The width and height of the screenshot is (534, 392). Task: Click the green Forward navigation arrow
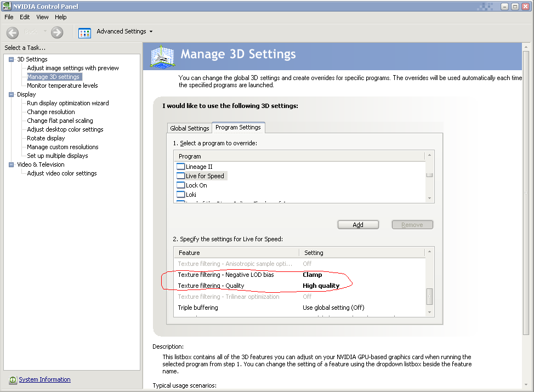tap(57, 32)
